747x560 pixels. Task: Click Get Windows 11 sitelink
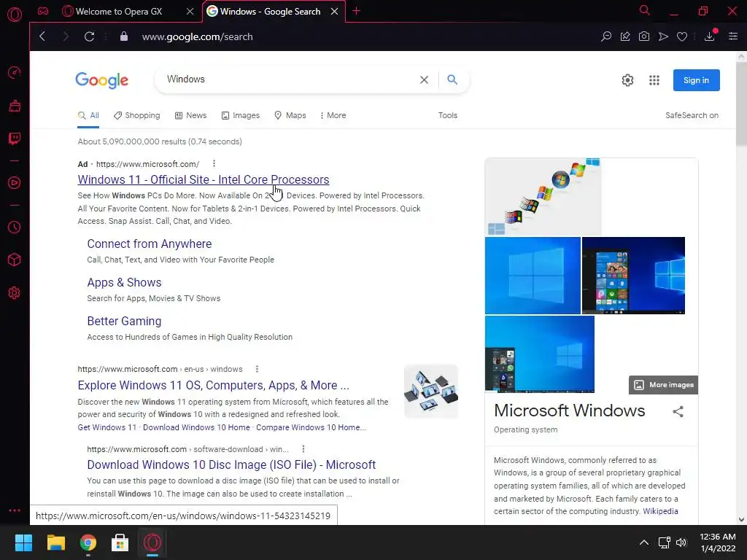[x=107, y=427]
